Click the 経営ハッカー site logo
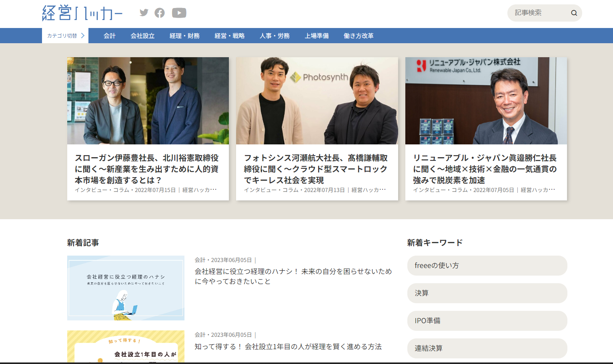Image resolution: width=613 pixels, height=364 pixels. 82,13
